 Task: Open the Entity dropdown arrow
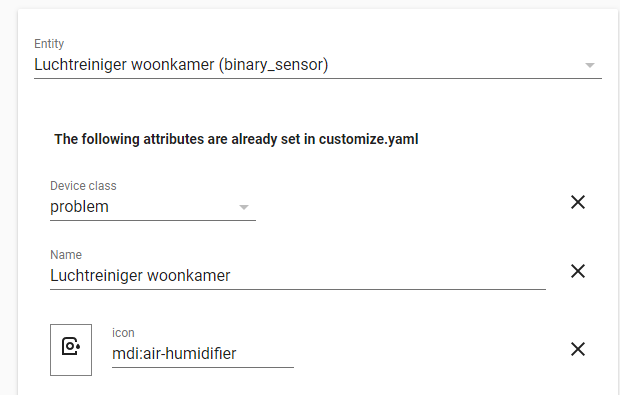(x=590, y=65)
